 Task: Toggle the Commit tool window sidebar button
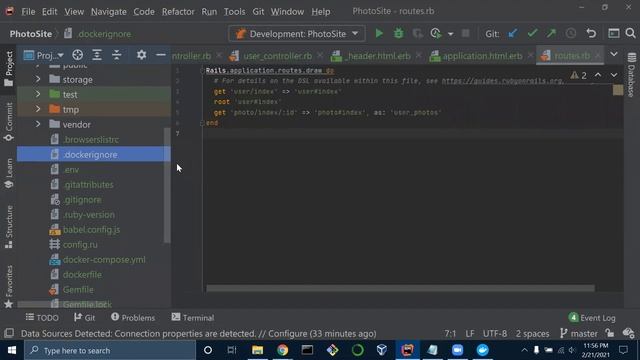[x=9, y=122]
